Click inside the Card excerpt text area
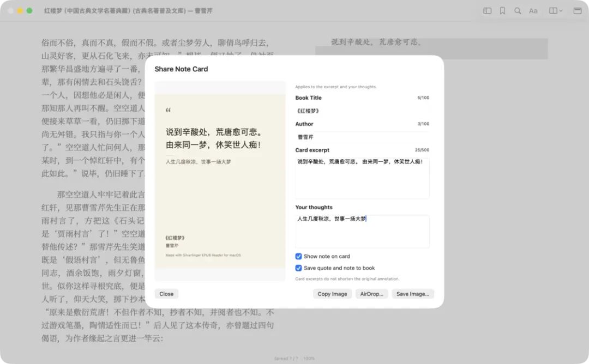589x364 pixels. click(x=362, y=178)
